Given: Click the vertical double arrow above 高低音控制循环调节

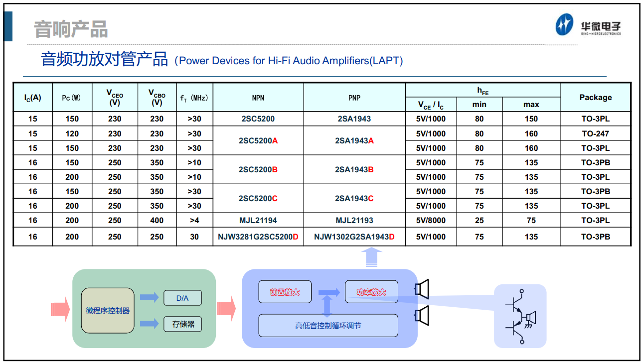Looking at the screenshot, I should tap(327, 306).
